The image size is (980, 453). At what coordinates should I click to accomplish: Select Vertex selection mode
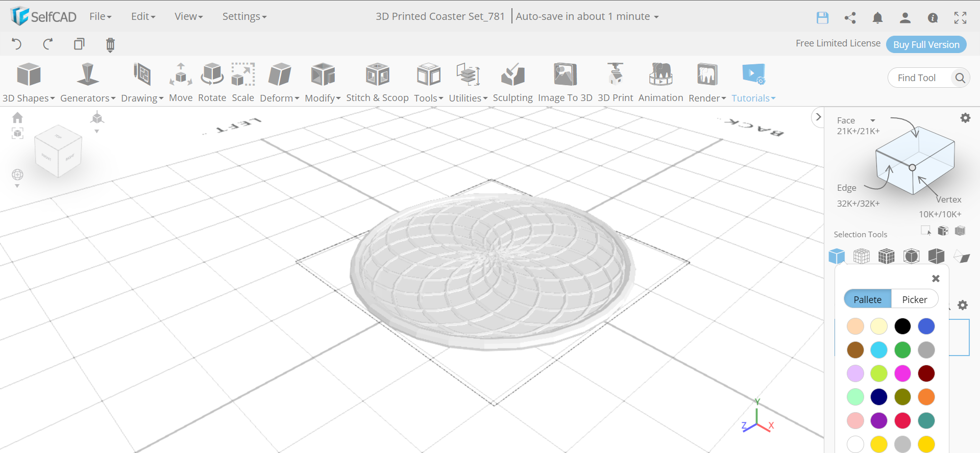click(x=949, y=199)
